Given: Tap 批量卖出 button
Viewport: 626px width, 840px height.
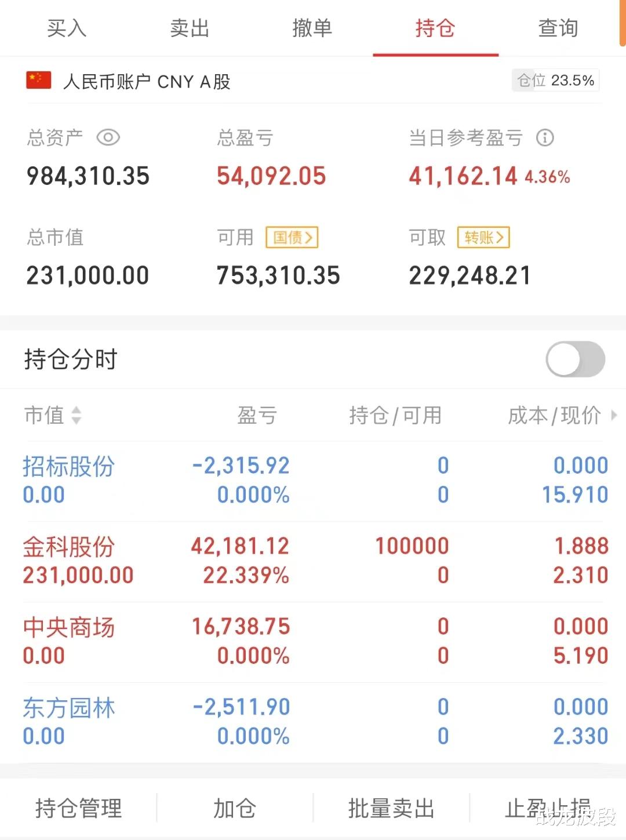Looking at the screenshot, I should click(x=391, y=808).
